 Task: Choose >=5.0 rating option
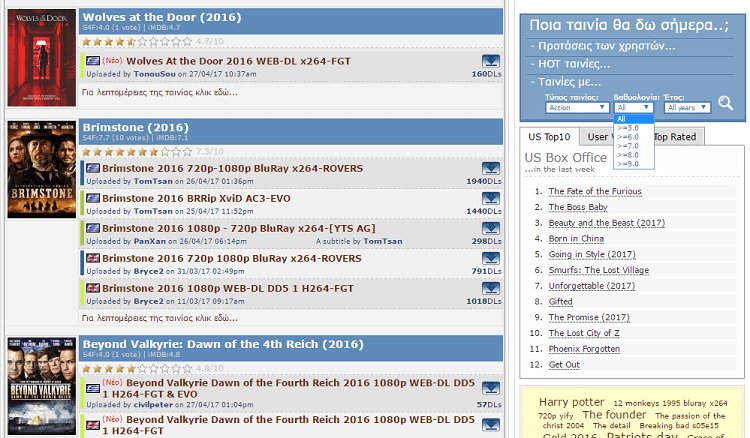633,128
